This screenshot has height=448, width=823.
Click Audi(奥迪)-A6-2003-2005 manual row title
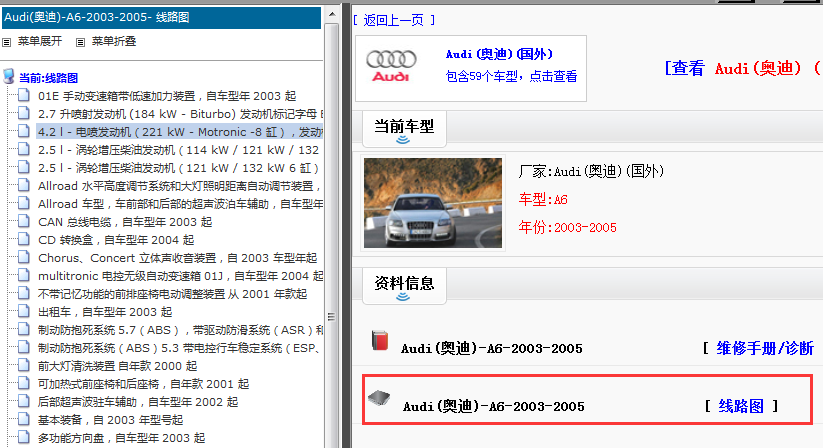click(x=492, y=349)
